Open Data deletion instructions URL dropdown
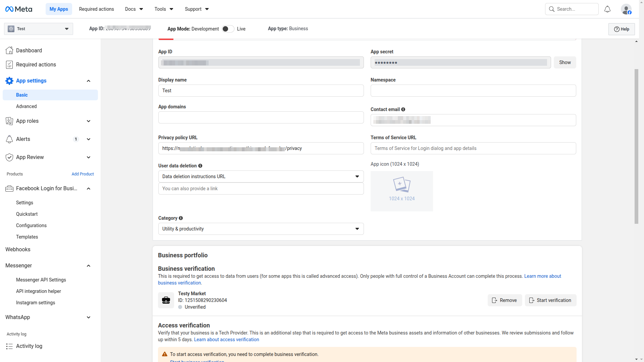Viewport: 644px width, 362px height. (261, 176)
